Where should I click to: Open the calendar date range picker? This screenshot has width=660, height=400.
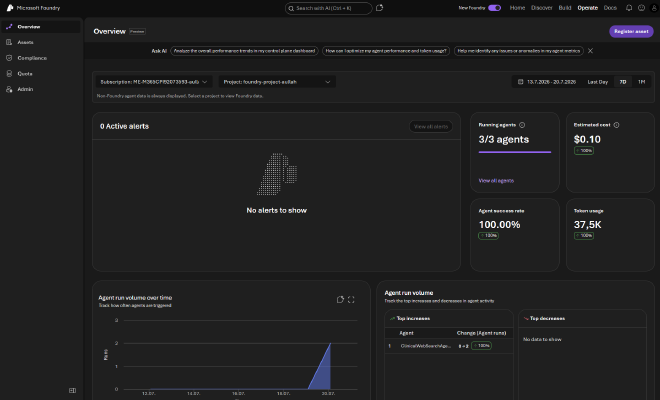click(x=547, y=82)
